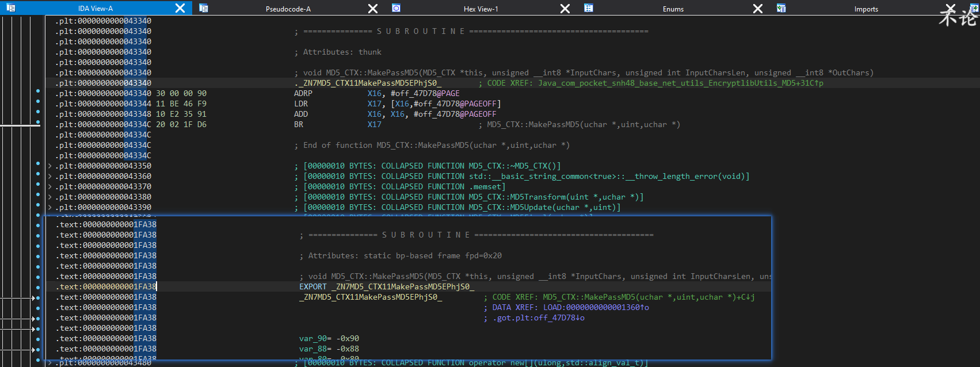Click the Pseudocode-A tab icon
Screen dimensions: 980x367
tap(203, 8)
